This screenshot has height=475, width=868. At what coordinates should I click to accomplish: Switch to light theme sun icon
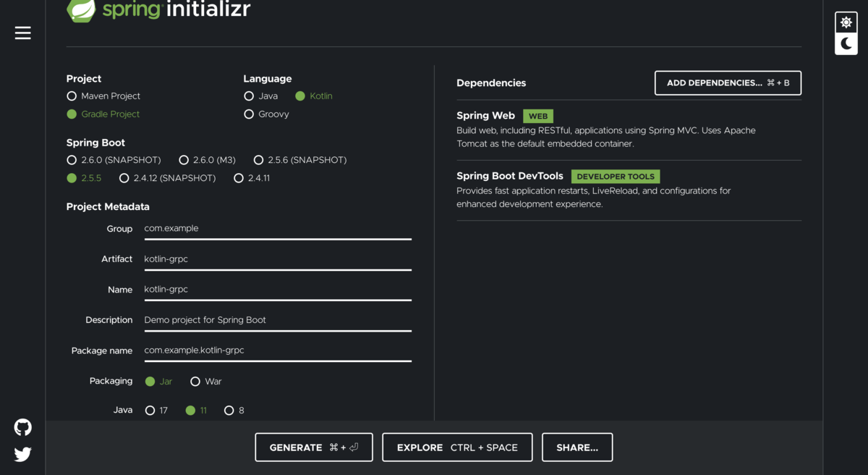coord(846,22)
